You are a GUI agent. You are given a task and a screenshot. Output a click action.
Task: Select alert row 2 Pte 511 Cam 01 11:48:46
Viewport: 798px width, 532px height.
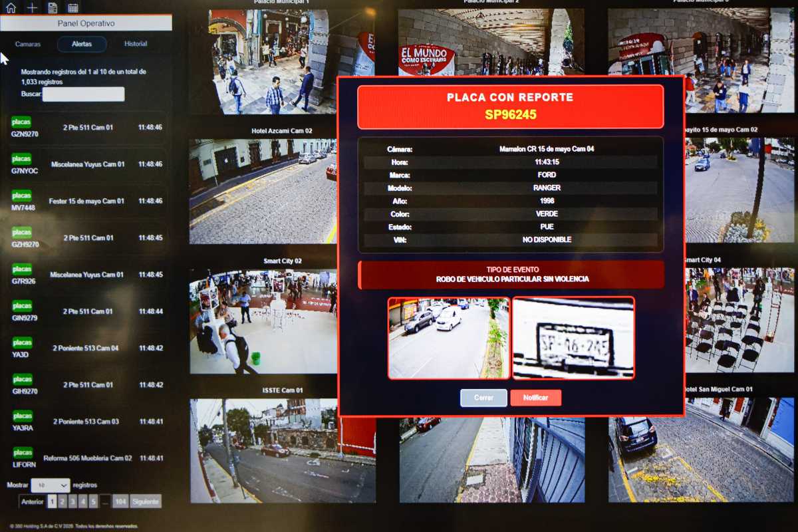(86, 128)
